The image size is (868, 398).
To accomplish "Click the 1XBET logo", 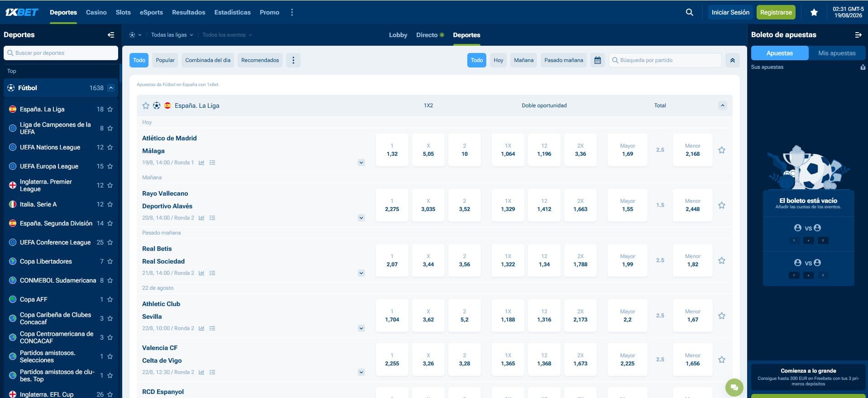I will tap(22, 12).
